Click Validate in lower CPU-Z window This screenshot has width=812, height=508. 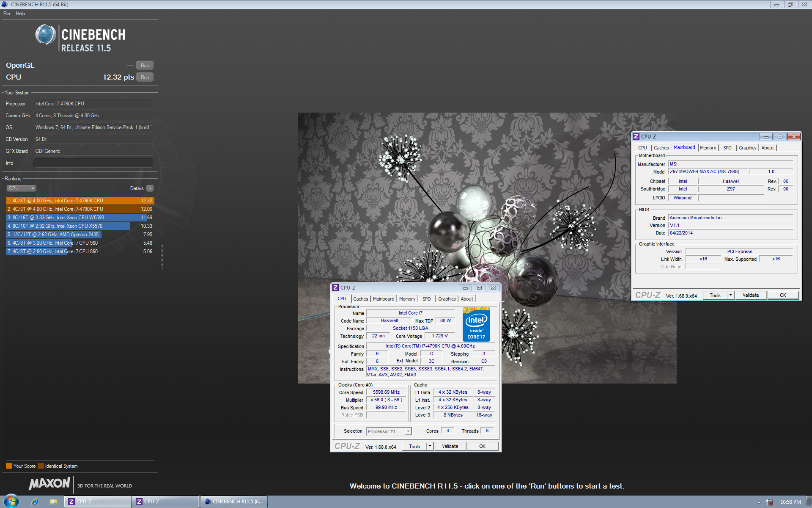450,446
